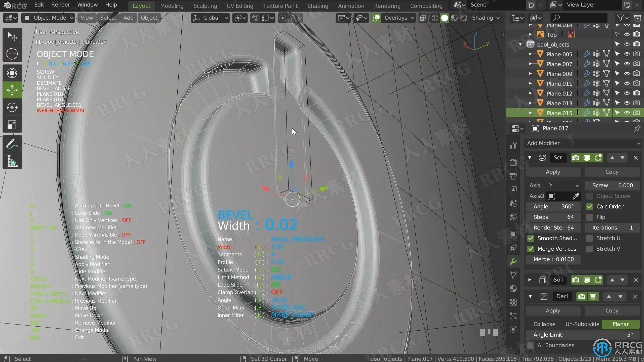This screenshot has width=644, height=362.
Task: Pick the Annotate pencil tool
Action: point(12,144)
